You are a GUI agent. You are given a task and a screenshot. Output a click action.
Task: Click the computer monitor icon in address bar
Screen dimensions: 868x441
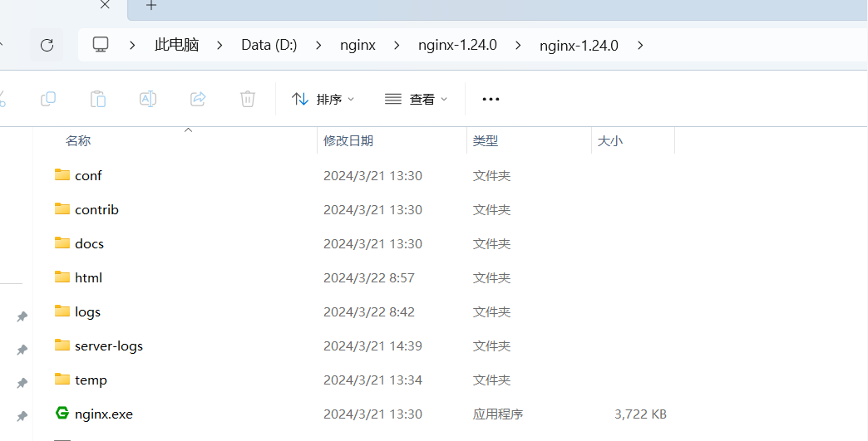(x=101, y=45)
